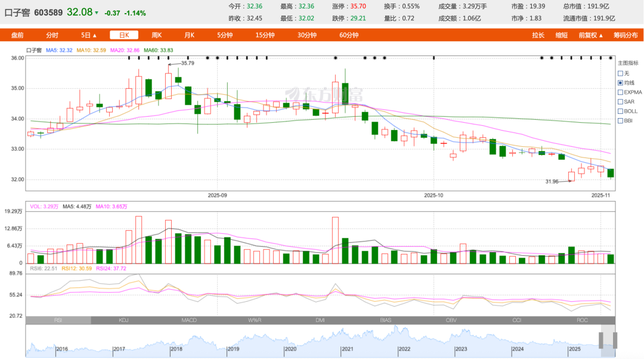Image resolution: width=644 pixels, height=359 pixels.
Task: Switch to the 周K weekly chart tab
Action: [x=157, y=35]
